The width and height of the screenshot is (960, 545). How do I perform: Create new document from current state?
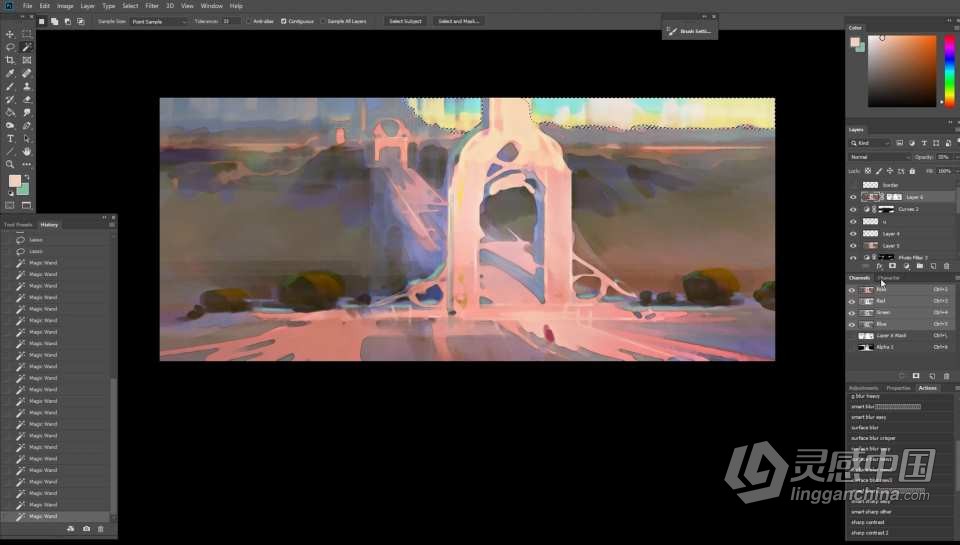[71, 528]
